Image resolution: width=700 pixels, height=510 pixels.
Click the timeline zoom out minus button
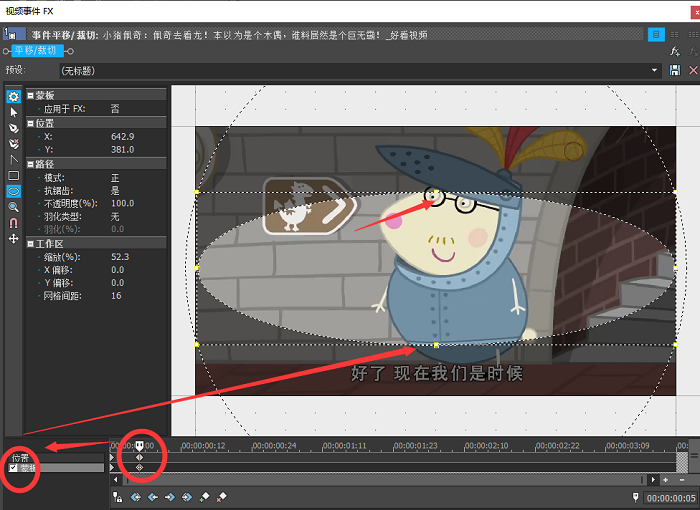click(x=682, y=480)
